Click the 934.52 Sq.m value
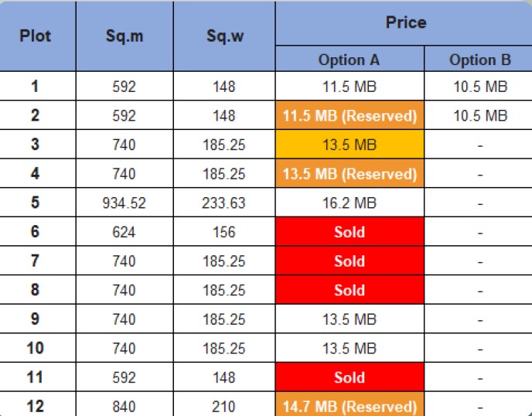532x416 pixels. [x=124, y=203]
